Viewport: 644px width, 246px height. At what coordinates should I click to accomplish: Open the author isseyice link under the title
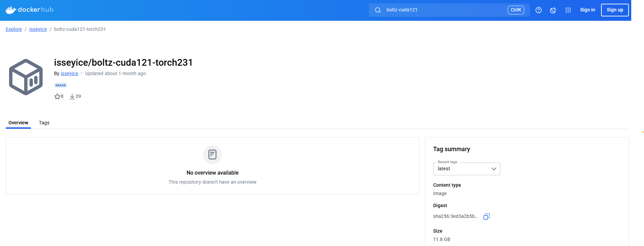[69, 73]
